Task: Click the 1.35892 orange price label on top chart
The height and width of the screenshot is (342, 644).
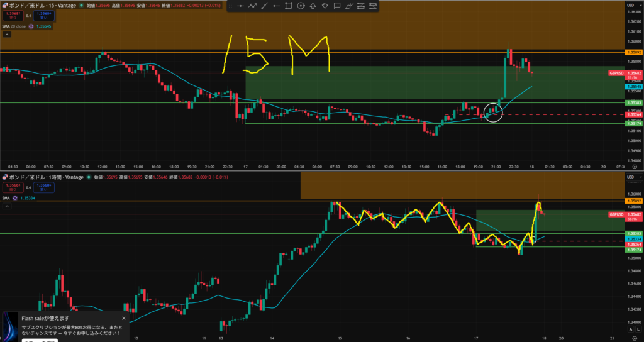Action: (x=633, y=52)
